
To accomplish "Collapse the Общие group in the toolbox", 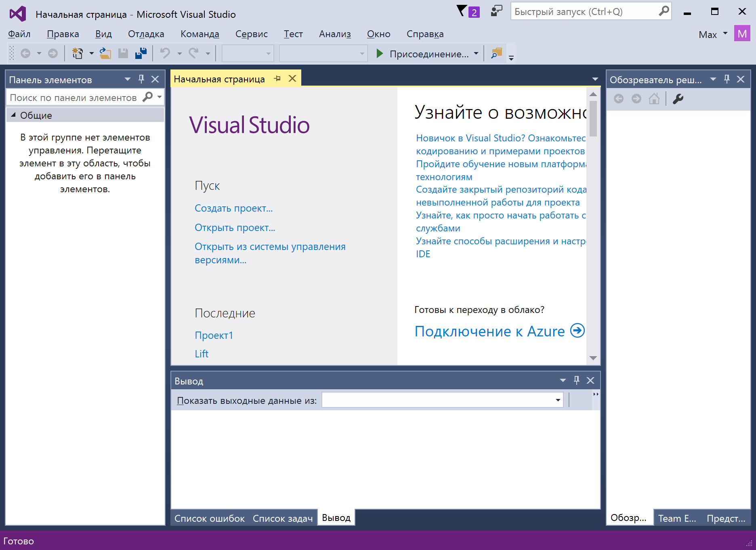I will point(13,115).
